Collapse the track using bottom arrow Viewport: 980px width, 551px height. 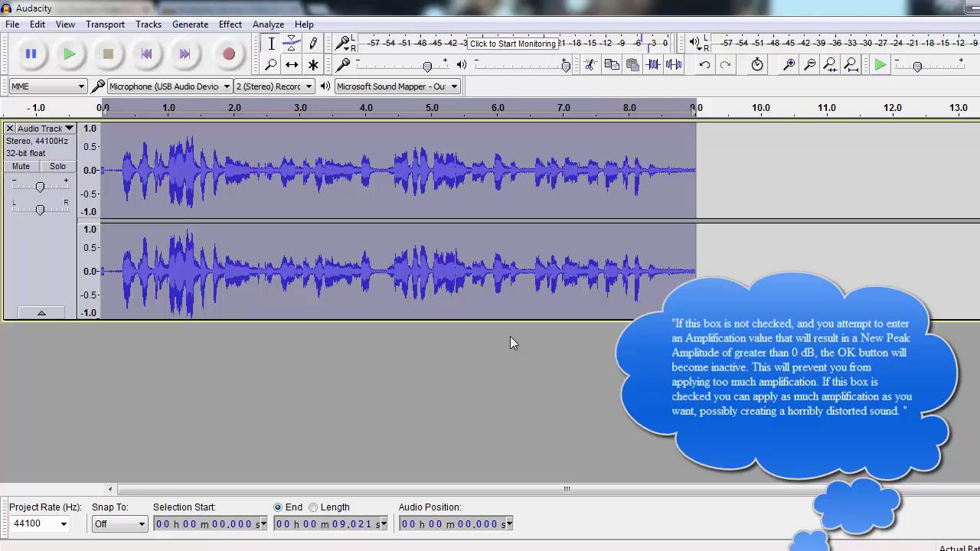(41, 313)
